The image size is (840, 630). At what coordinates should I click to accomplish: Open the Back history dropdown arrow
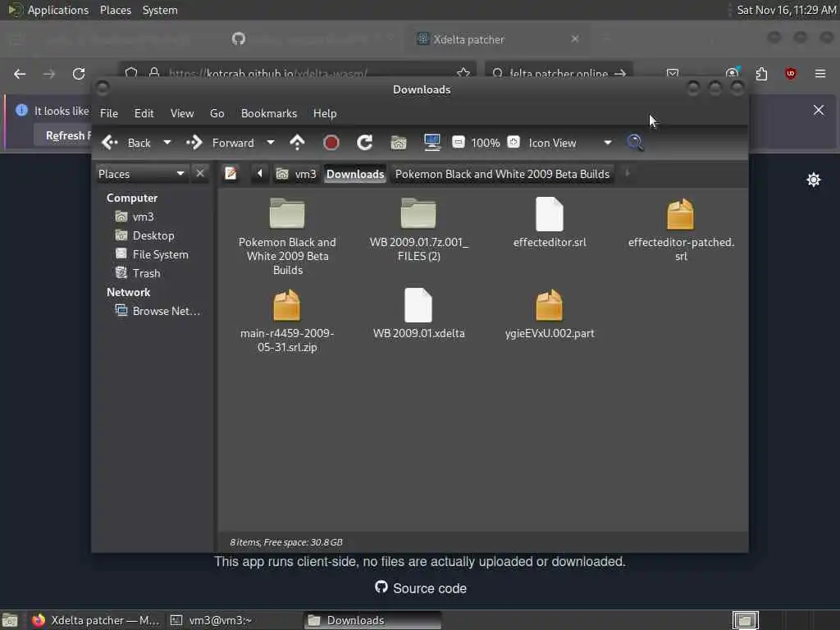[167, 143]
